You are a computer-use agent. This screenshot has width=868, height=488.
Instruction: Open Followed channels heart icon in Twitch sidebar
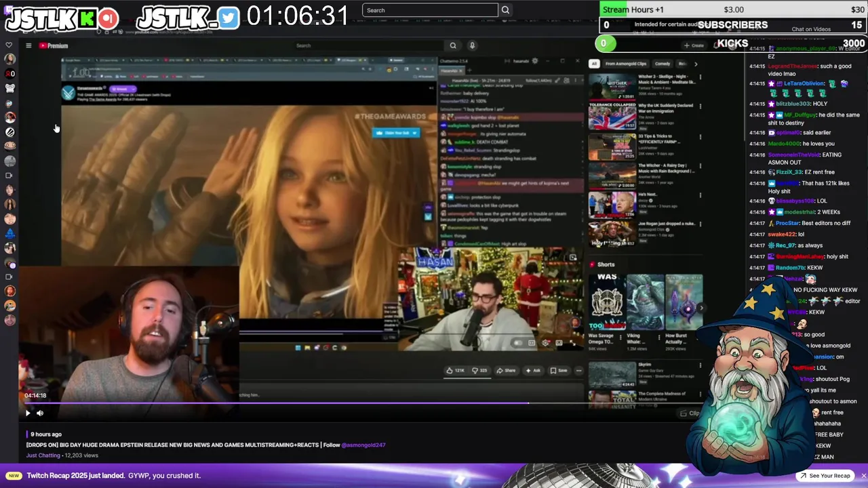[9, 45]
